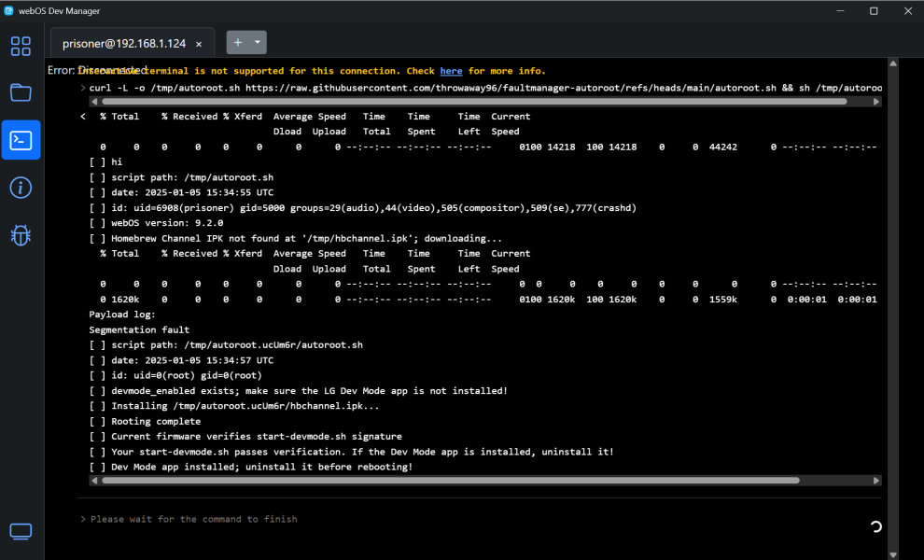Click the loading spinner beside command input

pyautogui.click(x=875, y=526)
